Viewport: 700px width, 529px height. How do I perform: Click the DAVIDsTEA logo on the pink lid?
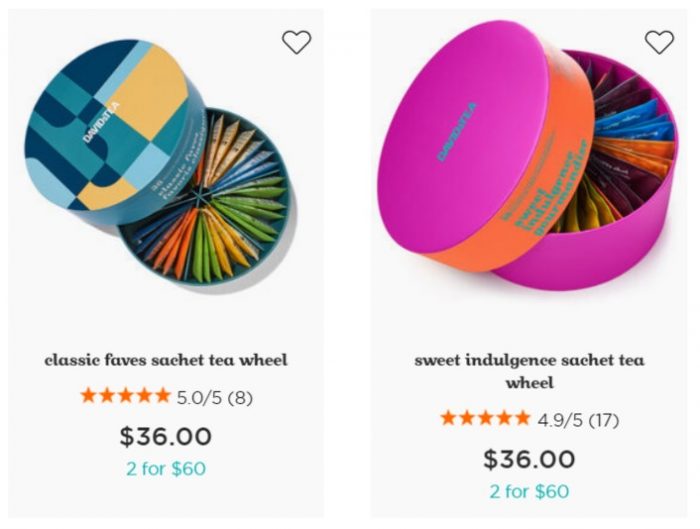click(x=457, y=132)
